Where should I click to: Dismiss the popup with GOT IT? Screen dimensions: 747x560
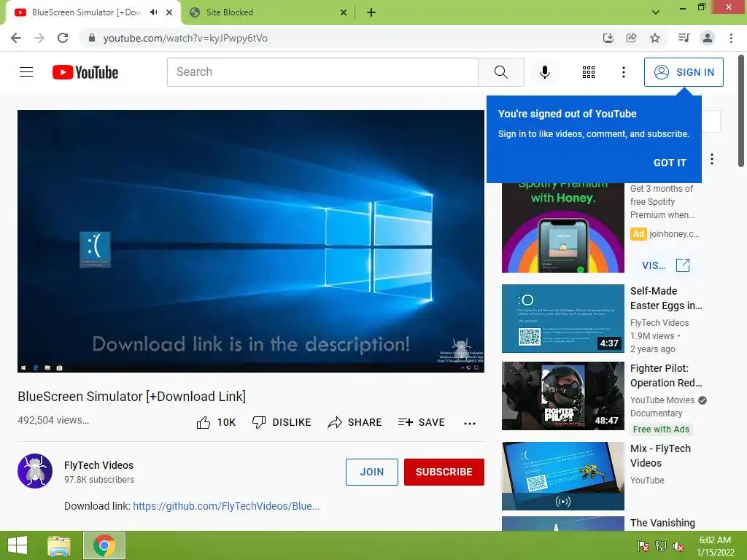(670, 163)
